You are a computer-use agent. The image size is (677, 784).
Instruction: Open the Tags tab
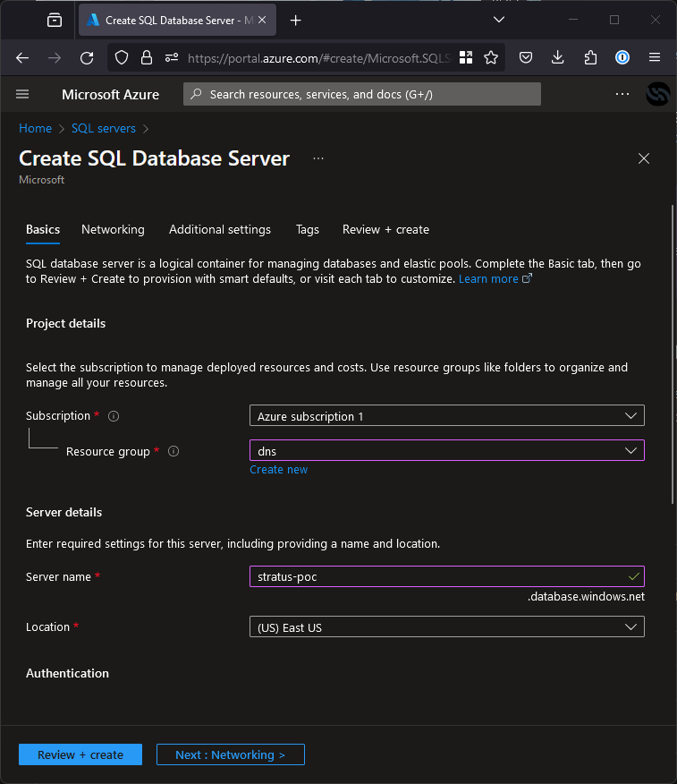[x=308, y=229]
